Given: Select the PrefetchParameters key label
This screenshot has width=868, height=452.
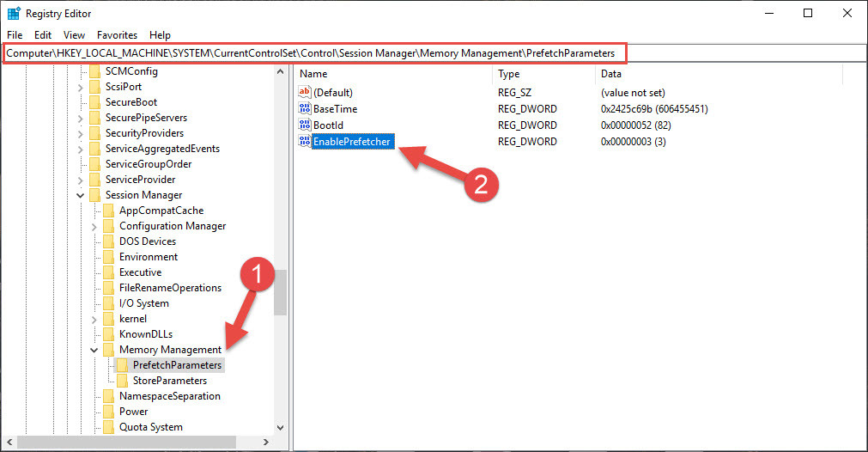Looking at the screenshot, I should point(177,365).
